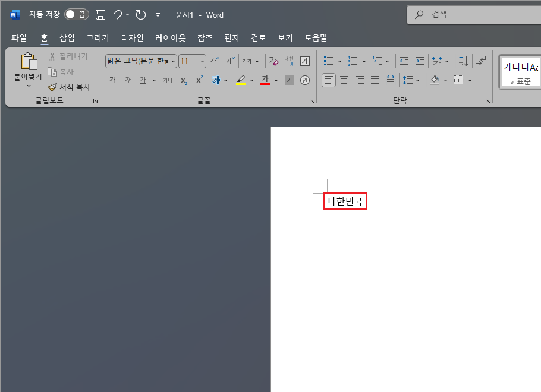The width and height of the screenshot is (541, 392).
Task: Apply character shading (gray 가) icon
Action: point(290,80)
